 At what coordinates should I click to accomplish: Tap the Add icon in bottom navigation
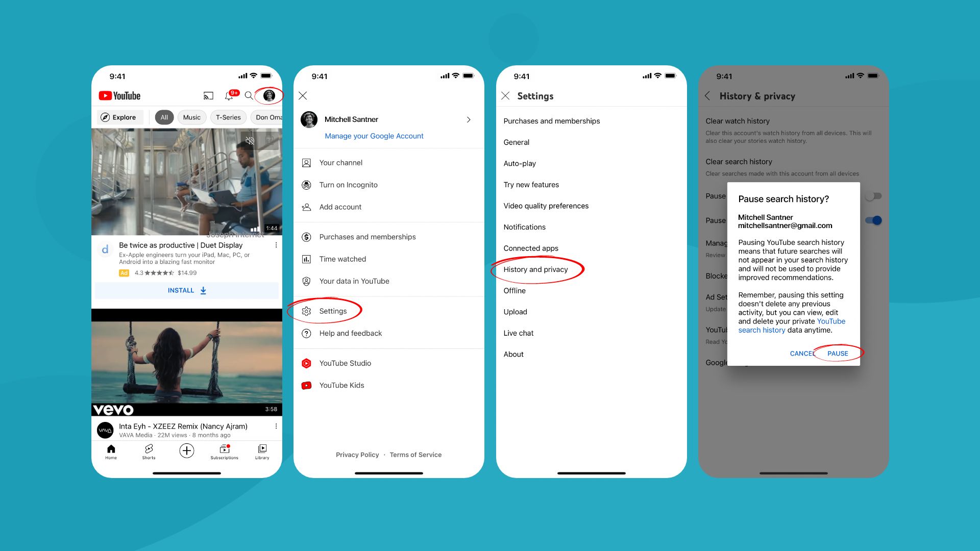pyautogui.click(x=187, y=451)
